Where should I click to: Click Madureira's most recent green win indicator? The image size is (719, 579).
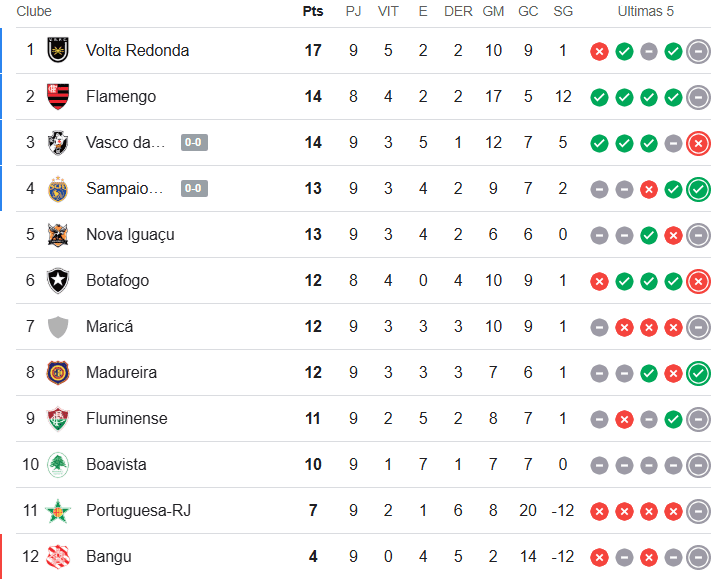[x=698, y=373]
